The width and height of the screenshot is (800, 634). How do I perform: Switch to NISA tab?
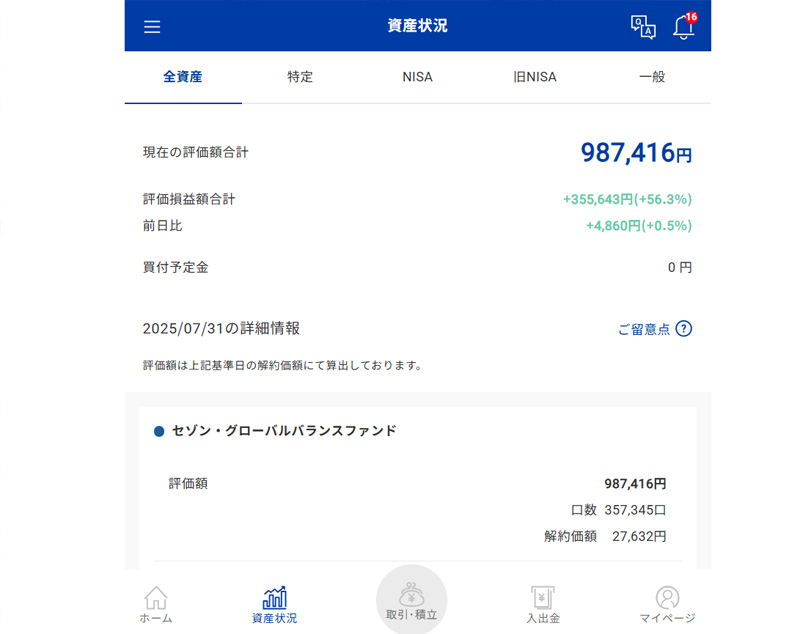point(417,77)
